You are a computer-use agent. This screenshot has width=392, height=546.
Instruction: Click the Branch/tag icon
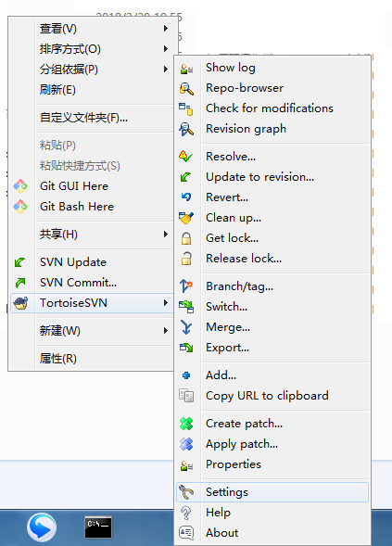tap(186, 286)
